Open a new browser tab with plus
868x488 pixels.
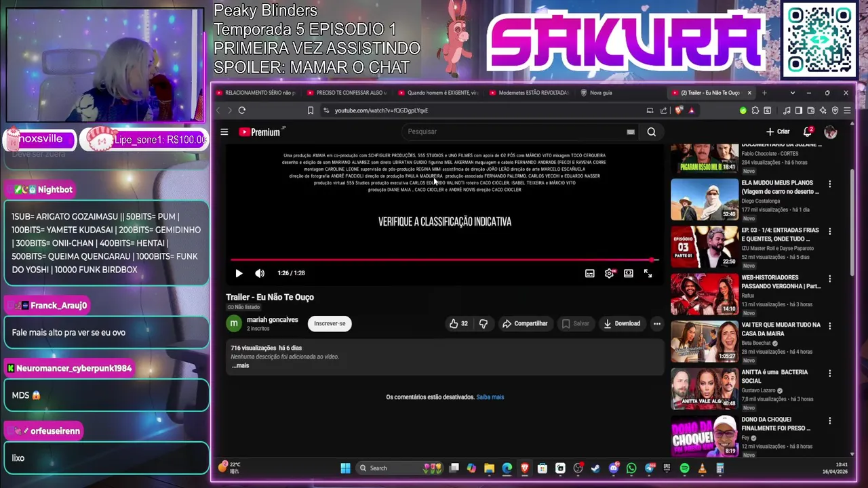(x=764, y=93)
